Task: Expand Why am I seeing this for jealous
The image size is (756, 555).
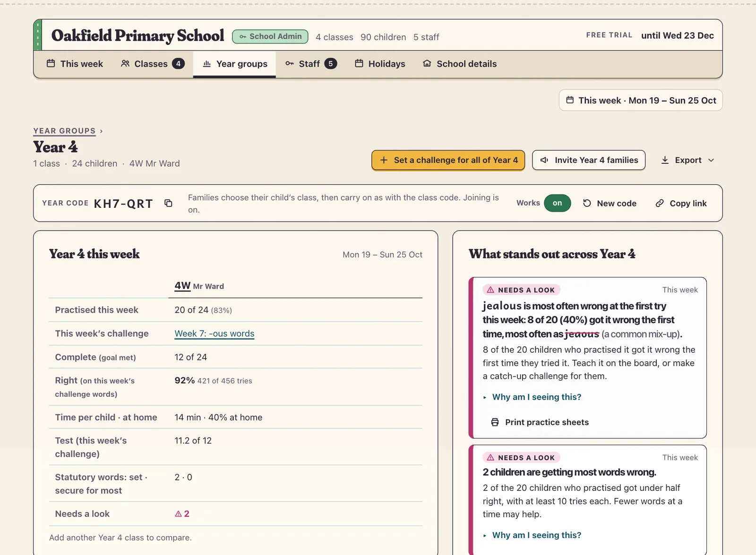Action: tap(532, 397)
